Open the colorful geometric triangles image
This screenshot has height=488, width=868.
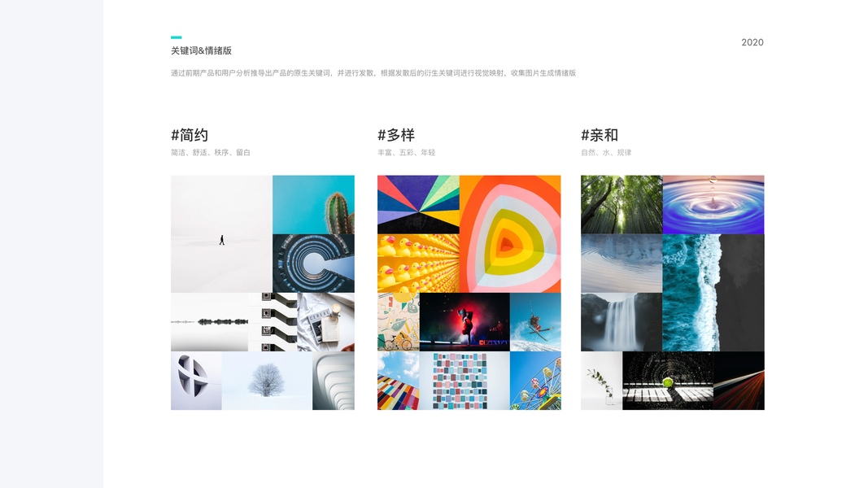point(418,205)
